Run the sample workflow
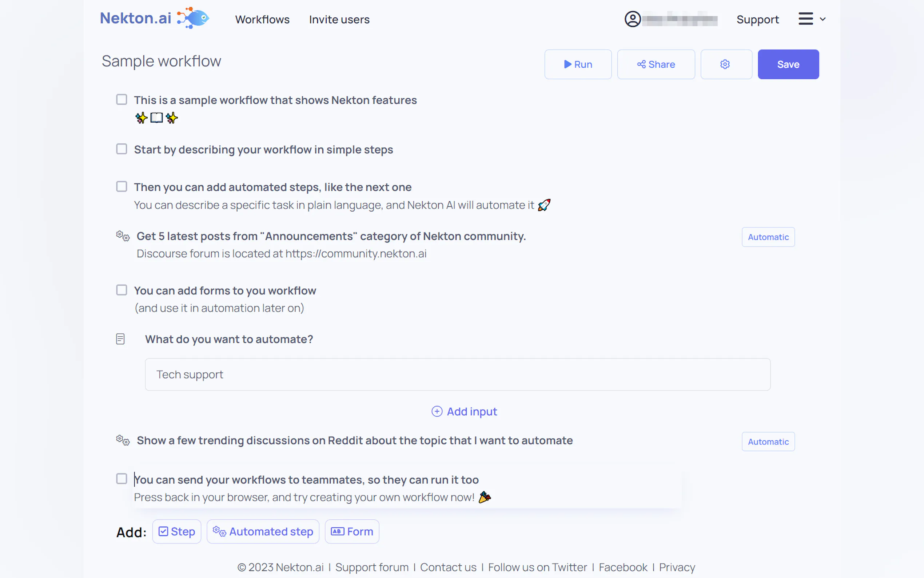 point(578,64)
